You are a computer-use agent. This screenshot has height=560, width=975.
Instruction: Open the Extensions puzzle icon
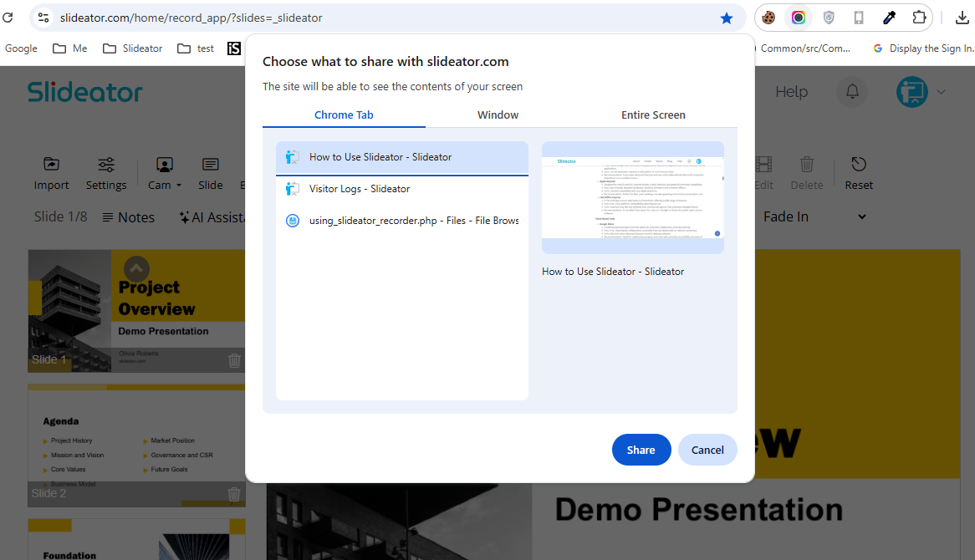pos(919,18)
